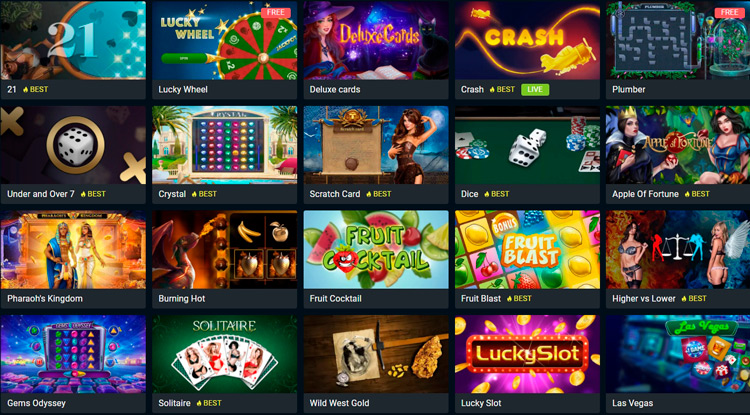This screenshot has width=750, height=415.
Task: Click the BEST badge next to Fruit Blast
Action: 519,298
